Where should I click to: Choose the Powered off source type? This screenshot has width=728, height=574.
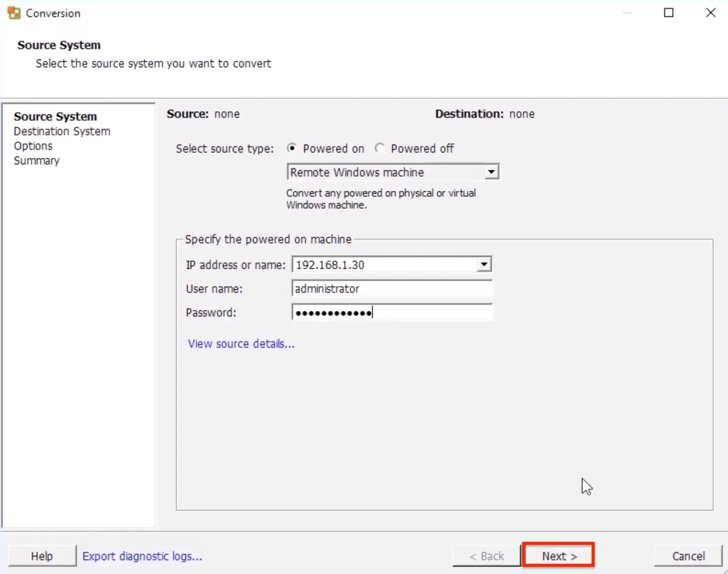coord(380,148)
